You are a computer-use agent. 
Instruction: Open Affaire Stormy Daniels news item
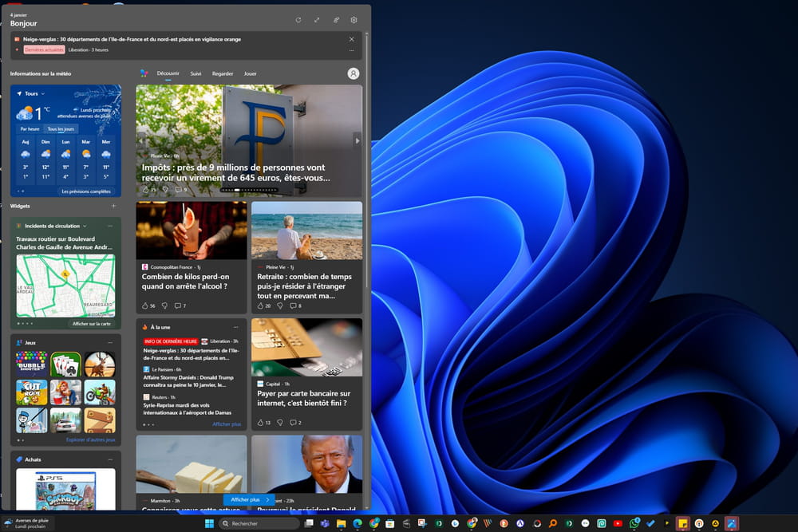pos(189,381)
